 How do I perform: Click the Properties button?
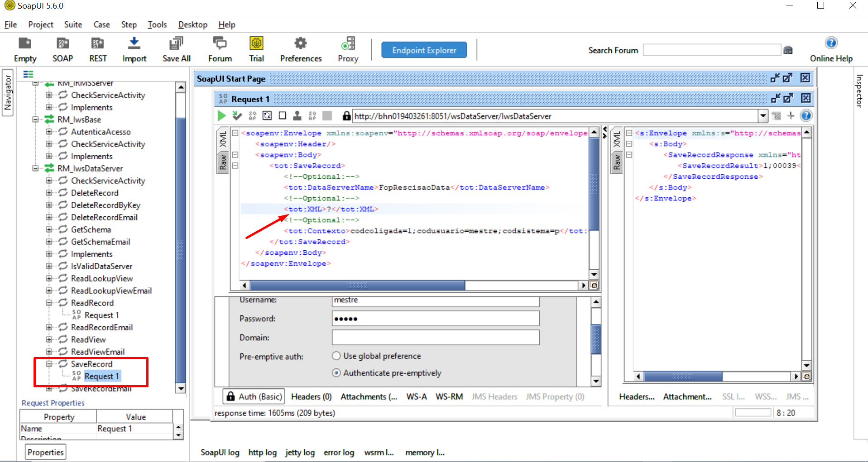pyautogui.click(x=45, y=452)
